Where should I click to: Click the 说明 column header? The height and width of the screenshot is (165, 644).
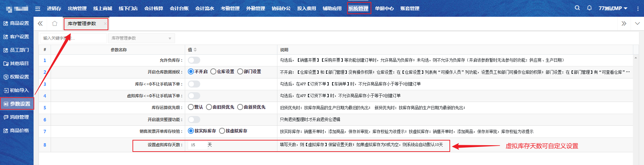[284, 50]
